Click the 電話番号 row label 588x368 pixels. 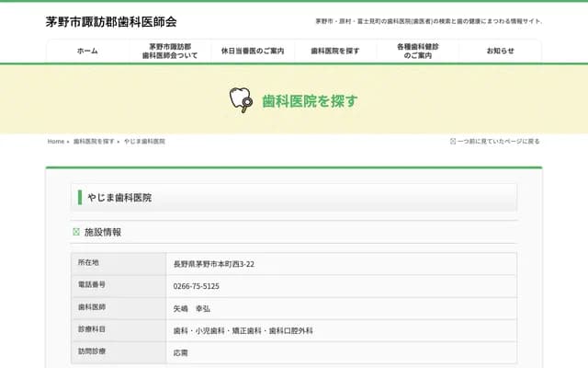pyautogui.click(x=92, y=284)
